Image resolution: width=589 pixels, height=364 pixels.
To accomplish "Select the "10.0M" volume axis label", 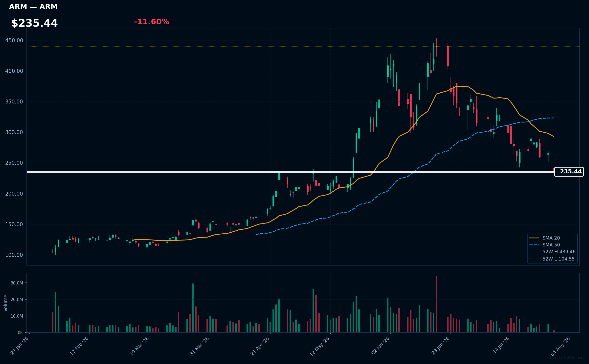I will [17, 316].
